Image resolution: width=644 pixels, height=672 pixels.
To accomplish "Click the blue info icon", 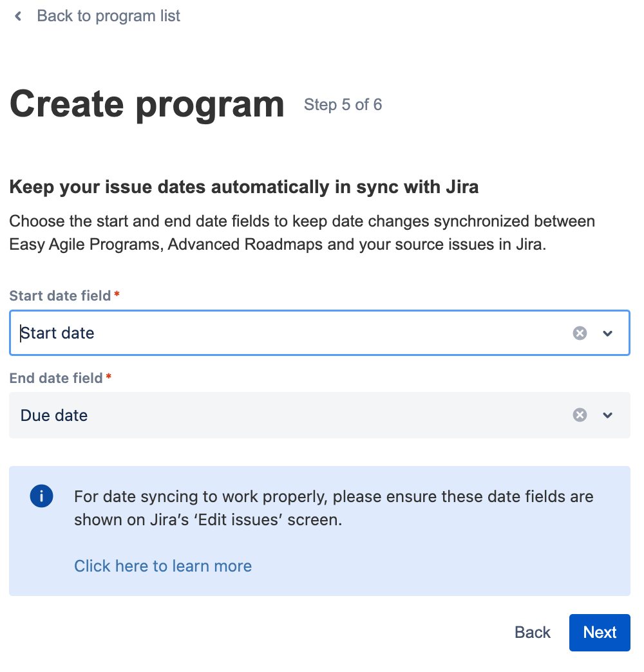I will pos(41,496).
